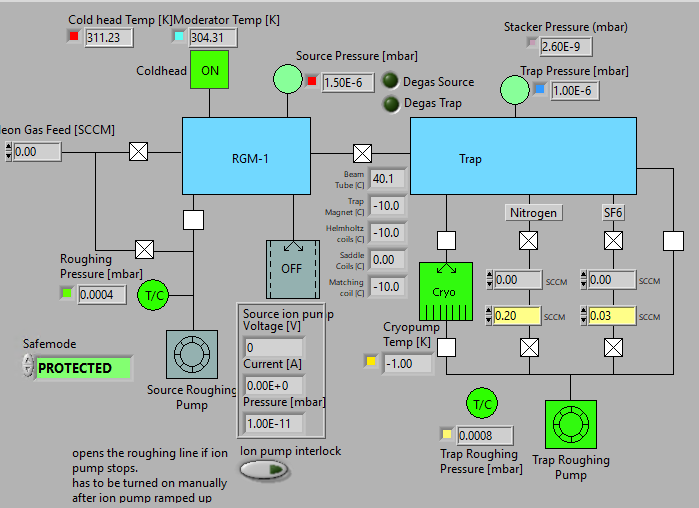699x508 pixels.
Task: Click the blue Trap Pressure color box
Action: pos(540,89)
